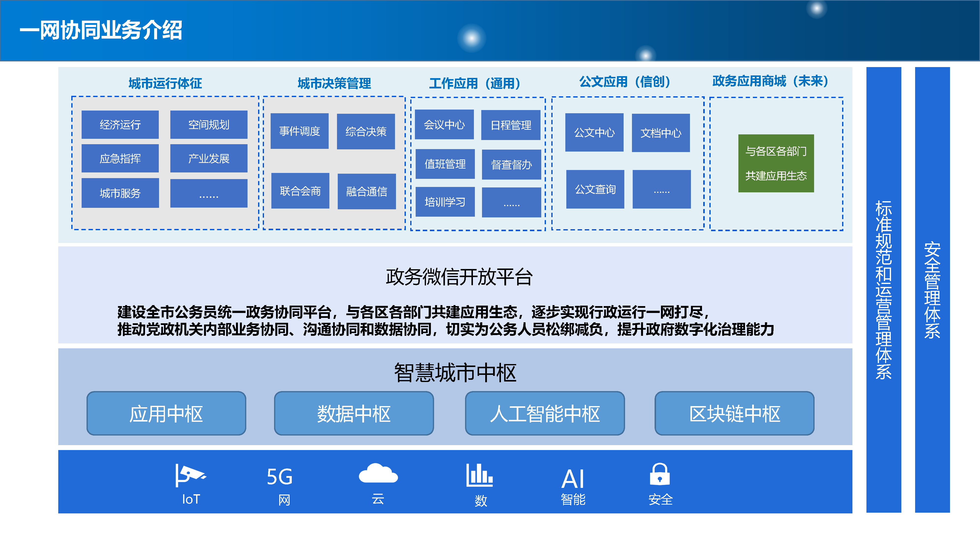Click the 工作应用（通用） heading

pyautogui.click(x=474, y=83)
